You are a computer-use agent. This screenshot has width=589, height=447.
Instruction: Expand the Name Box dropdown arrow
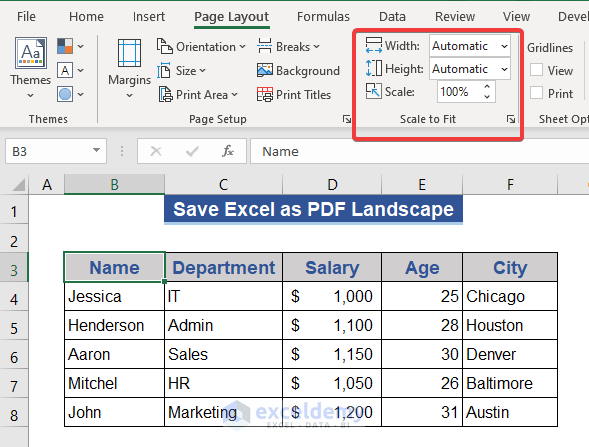[x=97, y=151]
